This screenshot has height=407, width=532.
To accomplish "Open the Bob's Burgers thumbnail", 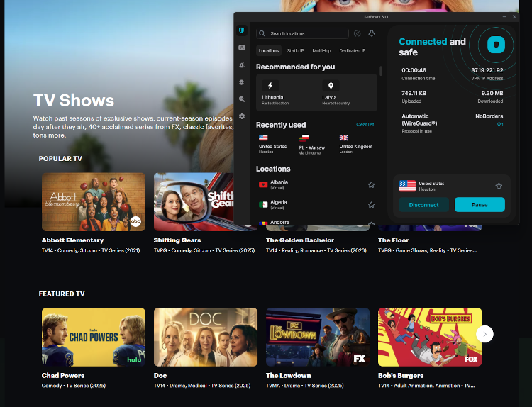I will (430, 337).
